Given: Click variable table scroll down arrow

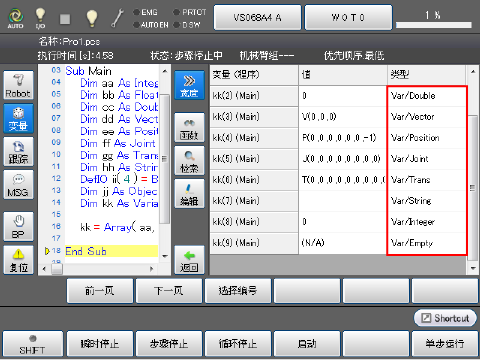Looking at the screenshot, I should point(473,268).
